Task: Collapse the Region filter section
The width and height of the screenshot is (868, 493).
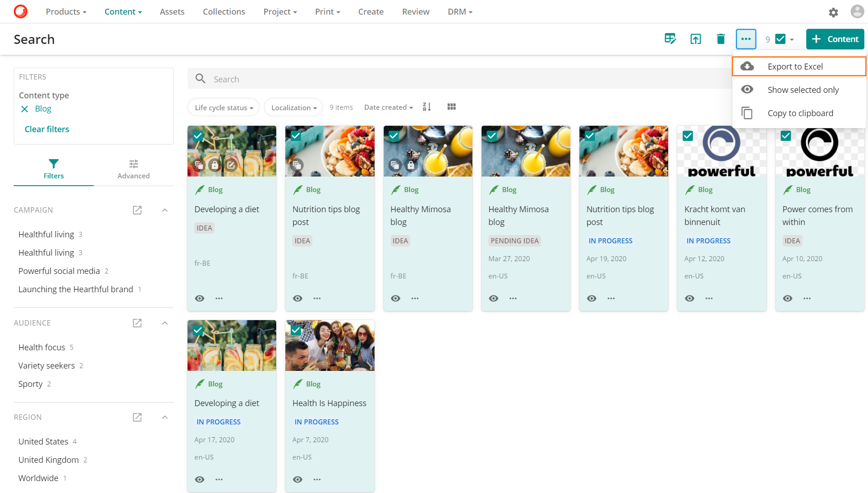Action: pos(165,417)
